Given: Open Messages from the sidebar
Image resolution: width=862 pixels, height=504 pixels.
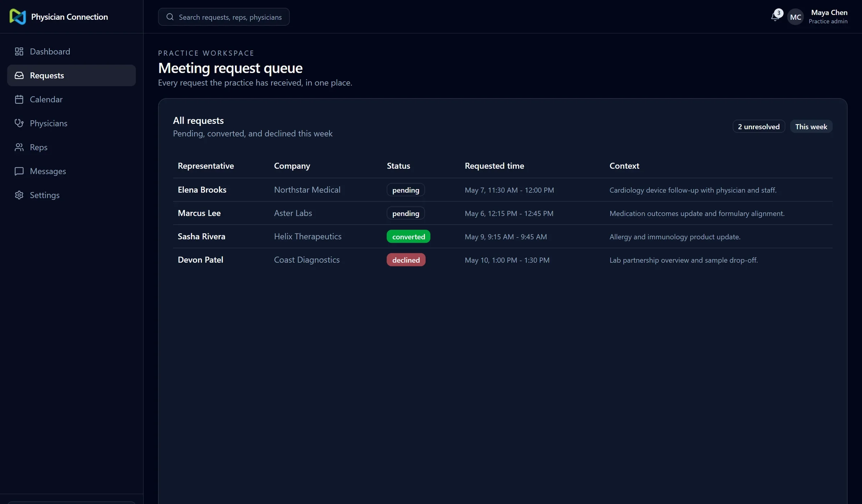Looking at the screenshot, I should click(71, 171).
